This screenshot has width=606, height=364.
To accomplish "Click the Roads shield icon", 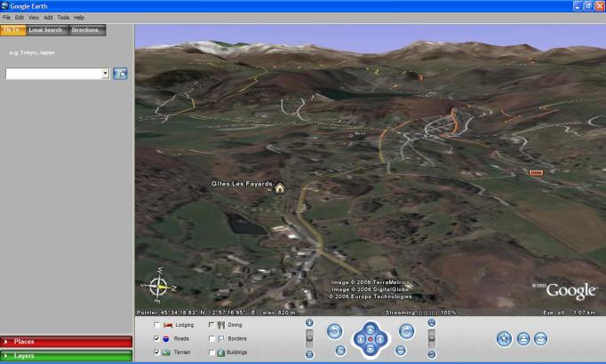I will [166, 338].
